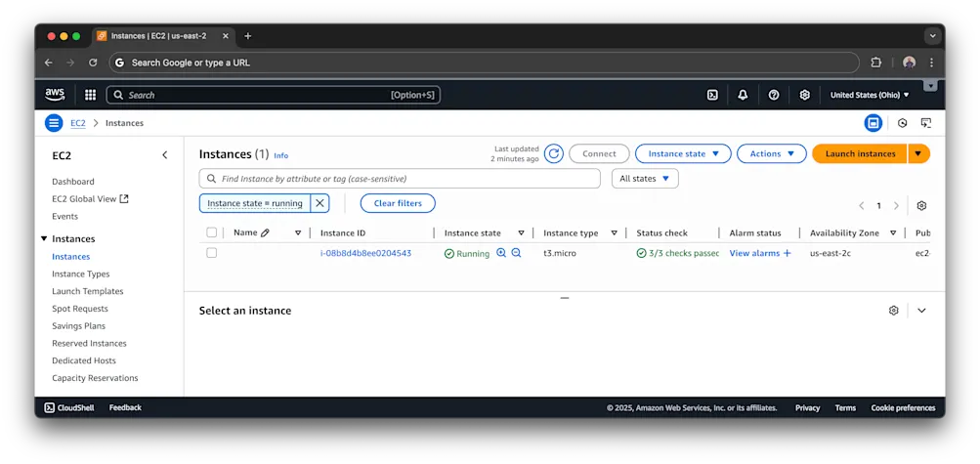The width and height of the screenshot is (980, 464).
Task: Toggle the EC2 side navigation hamburger
Action: click(54, 123)
